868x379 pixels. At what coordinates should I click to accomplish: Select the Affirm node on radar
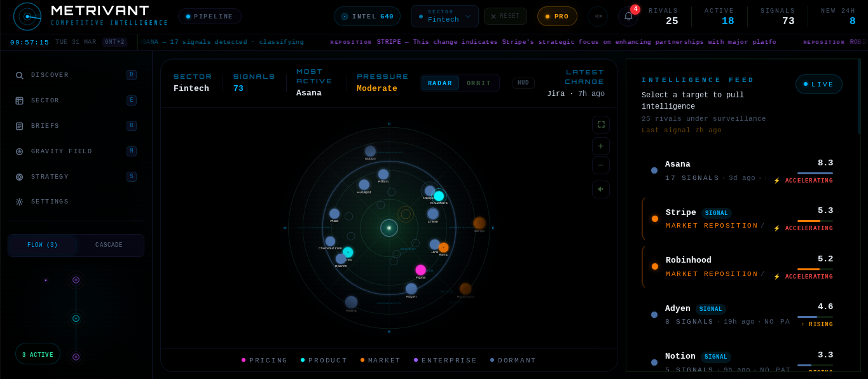383,174
